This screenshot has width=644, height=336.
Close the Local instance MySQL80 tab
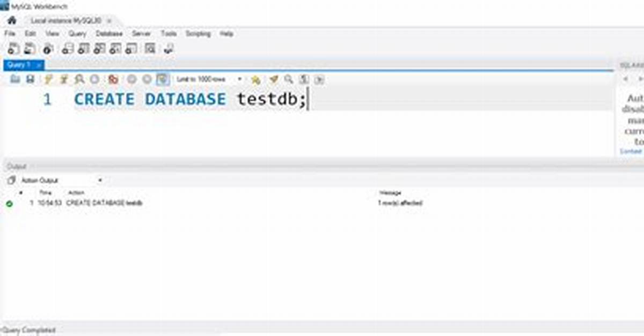pos(109,20)
